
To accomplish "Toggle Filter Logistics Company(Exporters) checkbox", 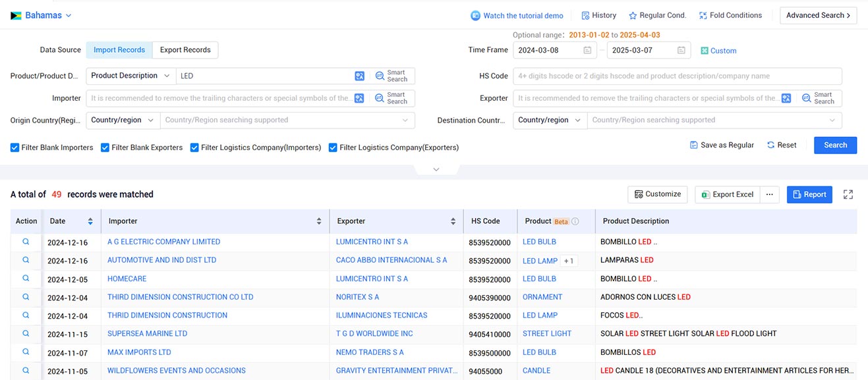I will pos(333,148).
